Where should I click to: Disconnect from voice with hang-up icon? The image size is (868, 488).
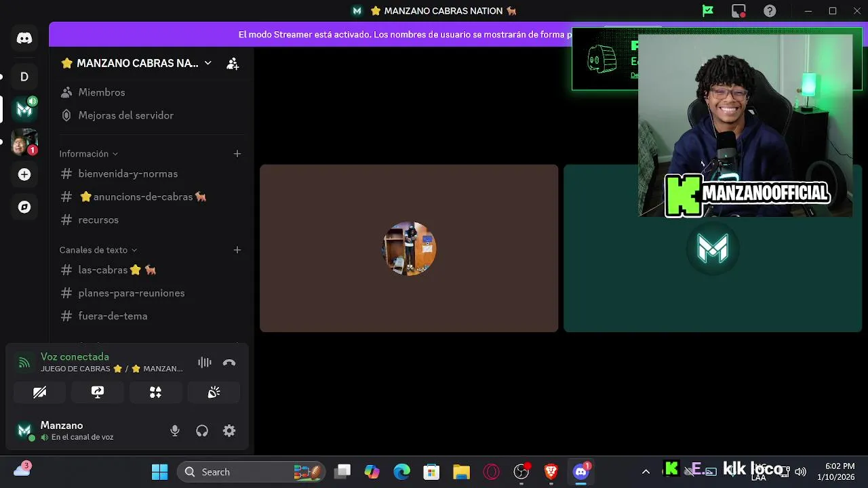pyautogui.click(x=229, y=363)
